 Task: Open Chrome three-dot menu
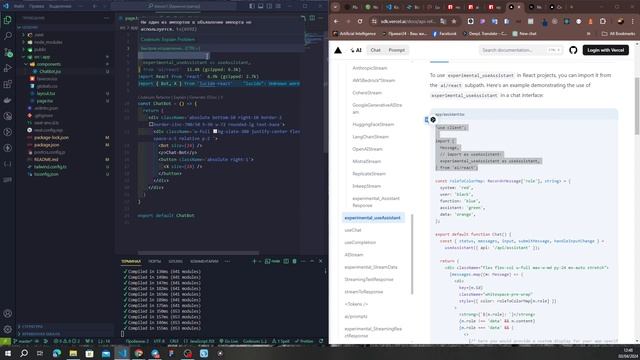point(633,21)
